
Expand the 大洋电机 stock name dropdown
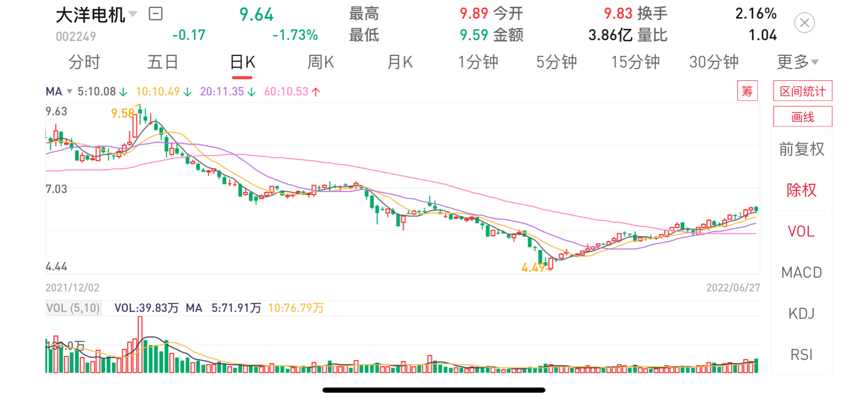click(133, 14)
